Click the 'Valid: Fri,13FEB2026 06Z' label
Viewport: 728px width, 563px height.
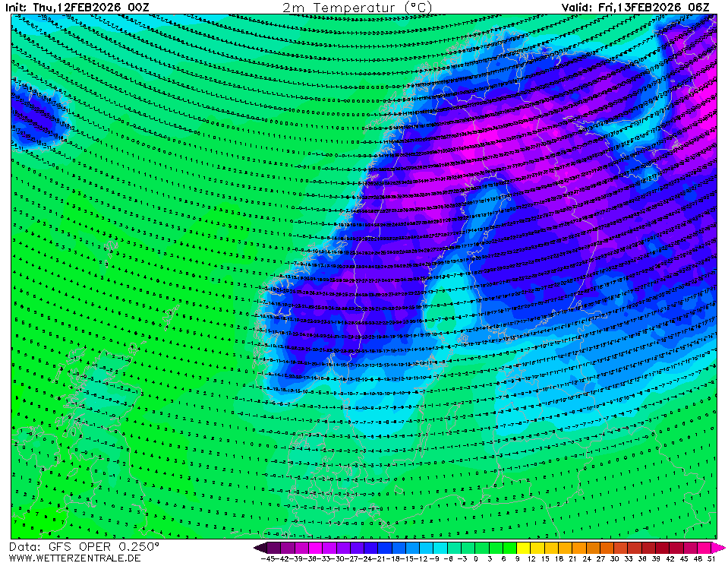coord(635,8)
